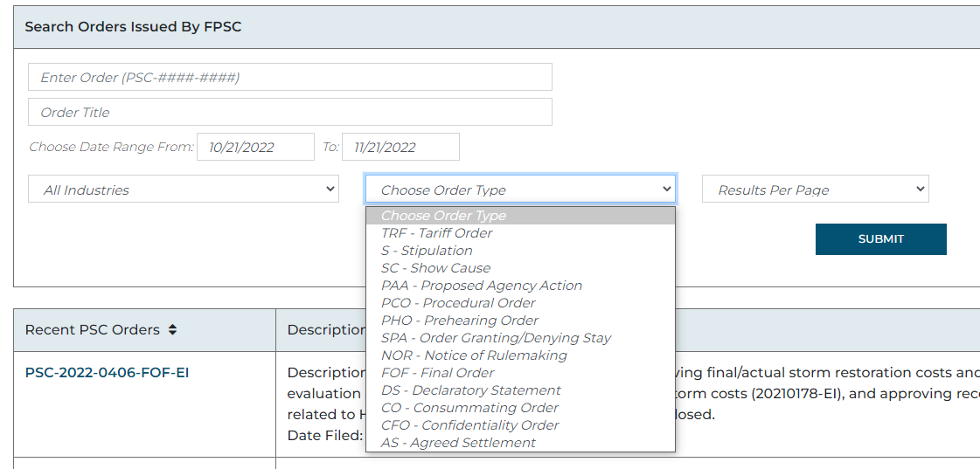The width and height of the screenshot is (980, 469).
Task: Click the date range From field
Action: click(255, 147)
